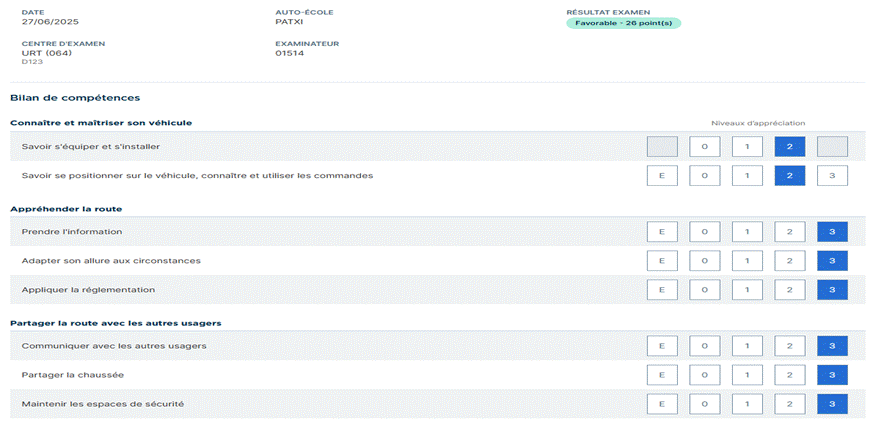Set Prendre l'information to level E

point(661,232)
